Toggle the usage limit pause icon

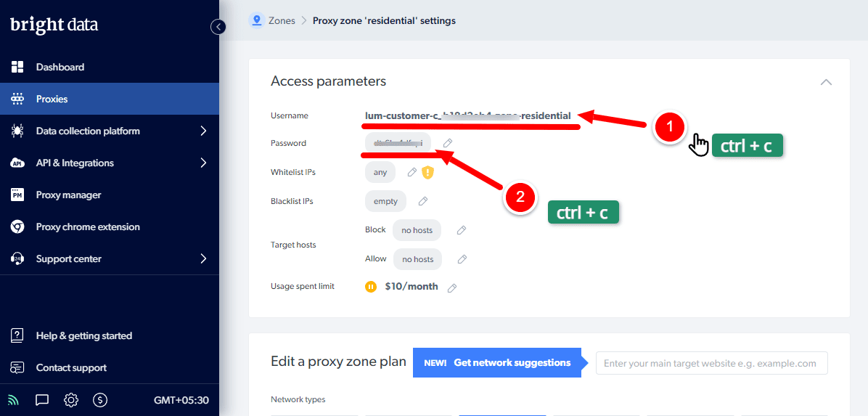371,287
